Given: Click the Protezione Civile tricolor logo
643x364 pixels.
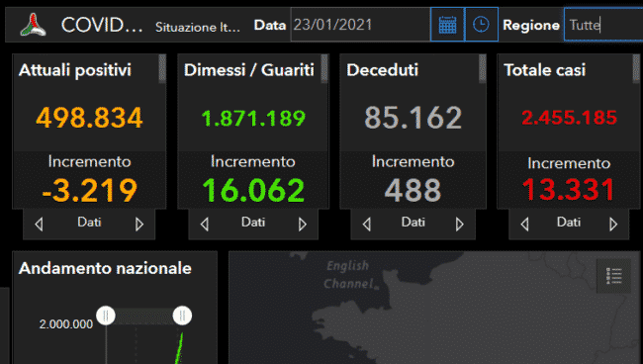Looking at the screenshot, I should pyautogui.click(x=34, y=25).
